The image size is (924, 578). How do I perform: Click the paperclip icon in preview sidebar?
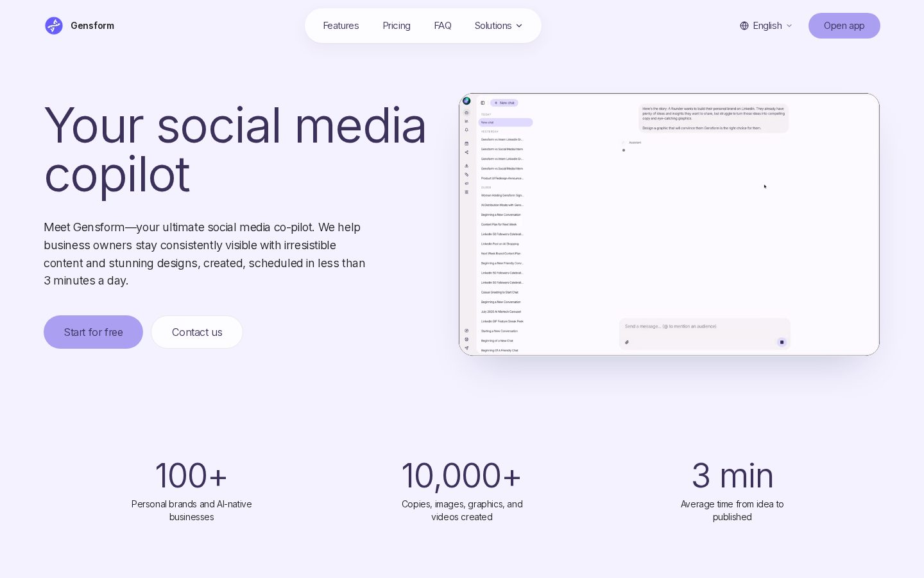(466, 174)
